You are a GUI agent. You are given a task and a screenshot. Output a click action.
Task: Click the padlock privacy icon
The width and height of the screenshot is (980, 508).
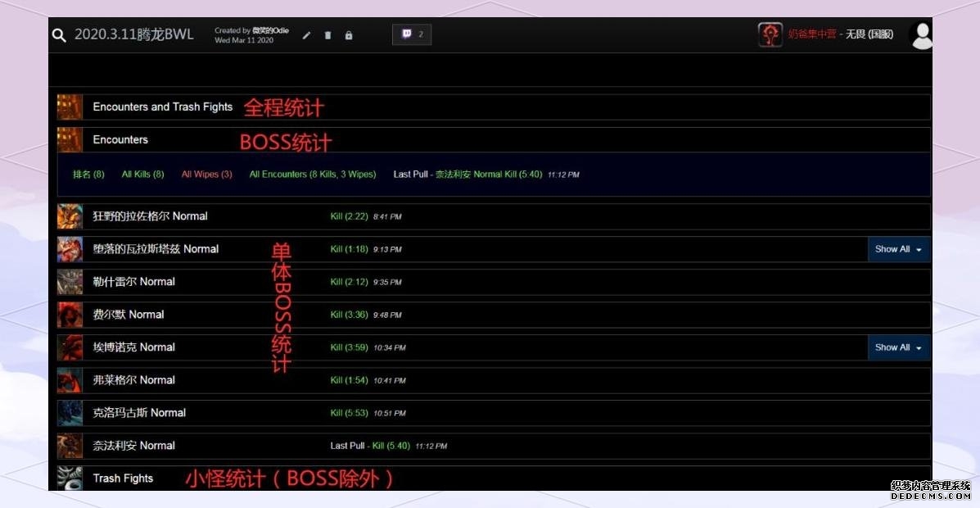349,35
